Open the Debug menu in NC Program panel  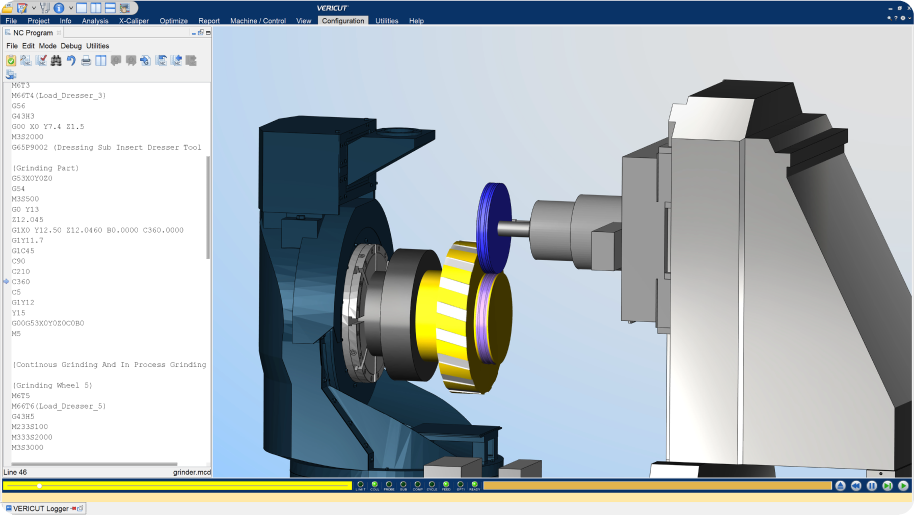pyautogui.click(x=71, y=46)
